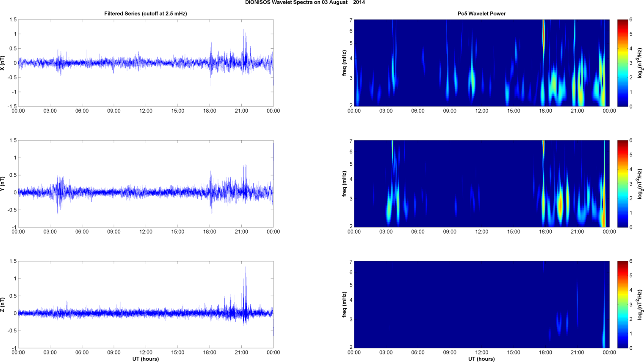644x362 pixels.
Task: Click the Z (nT) axis label
Action: [3, 305]
